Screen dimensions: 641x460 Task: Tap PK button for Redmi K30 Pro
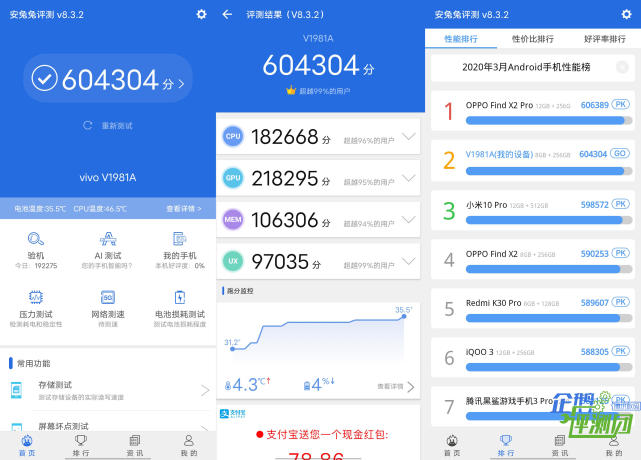[620, 302]
